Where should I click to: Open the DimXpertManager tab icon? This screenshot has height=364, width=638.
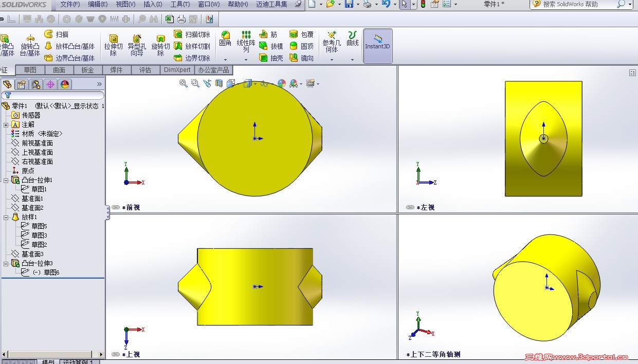[50, 84]
